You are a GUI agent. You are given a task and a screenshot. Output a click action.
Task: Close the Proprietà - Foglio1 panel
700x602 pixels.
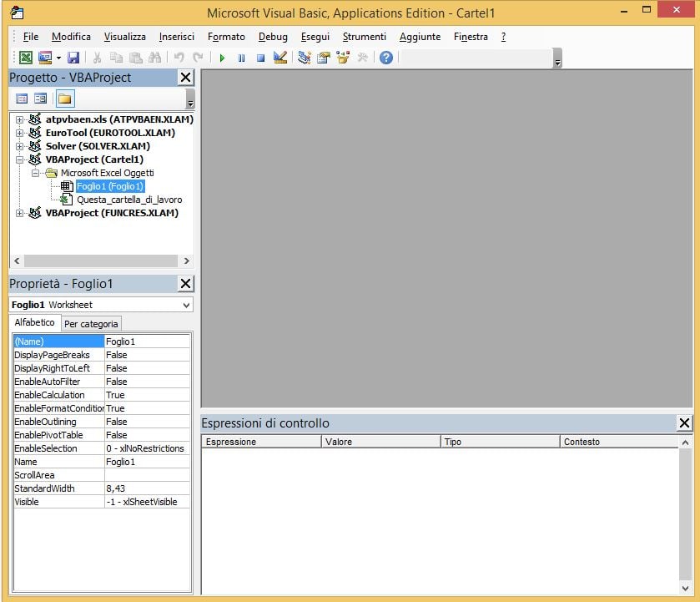(185, 283)
